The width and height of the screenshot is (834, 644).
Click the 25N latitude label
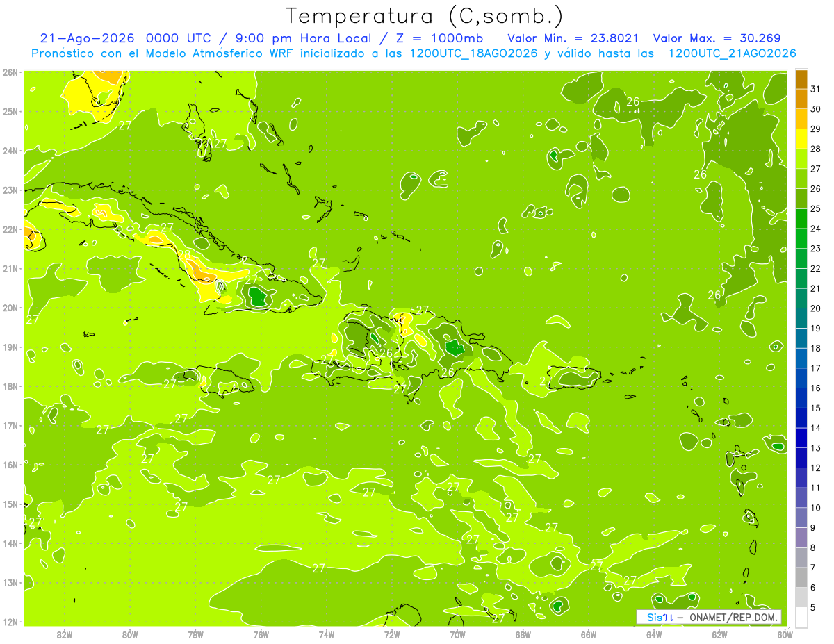(x=10, y=111)
